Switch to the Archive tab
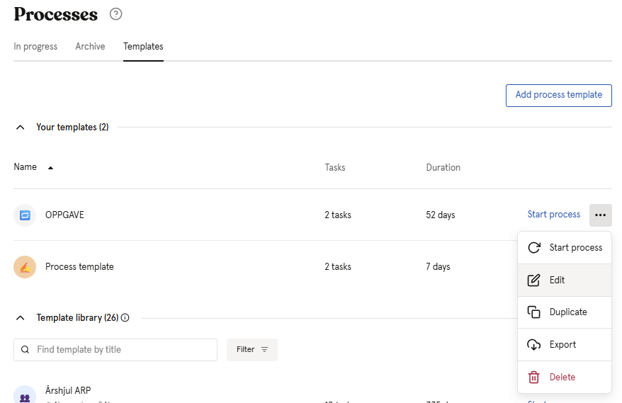Screen dimensions: 622x403 (x=90, y=47)
